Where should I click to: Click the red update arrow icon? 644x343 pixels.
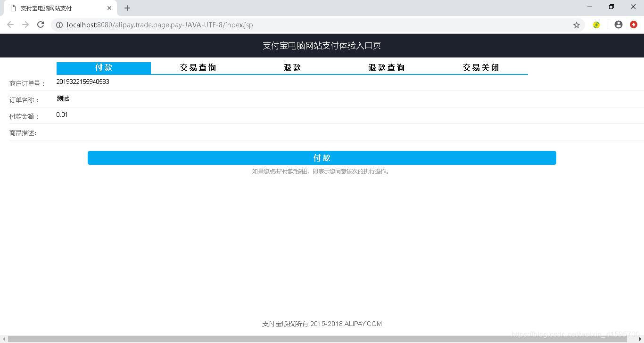(634, 25)
